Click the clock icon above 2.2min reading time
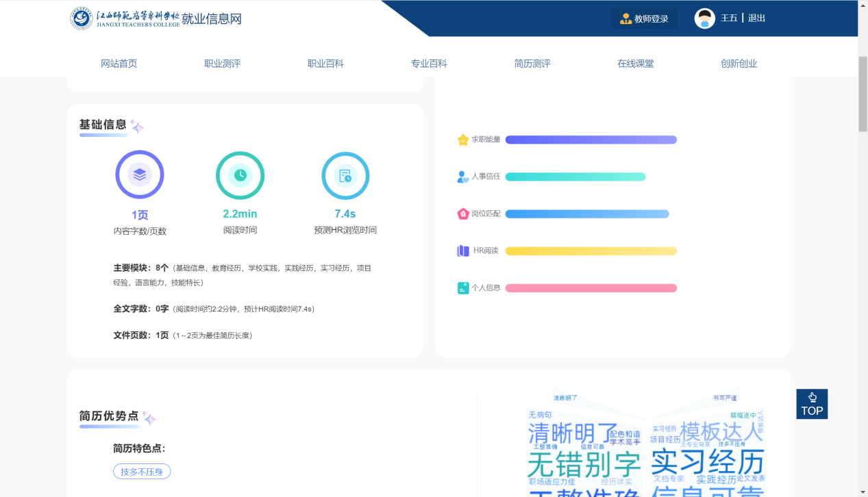This screenshot has height=497, width=868. click(x=240, y=175)
